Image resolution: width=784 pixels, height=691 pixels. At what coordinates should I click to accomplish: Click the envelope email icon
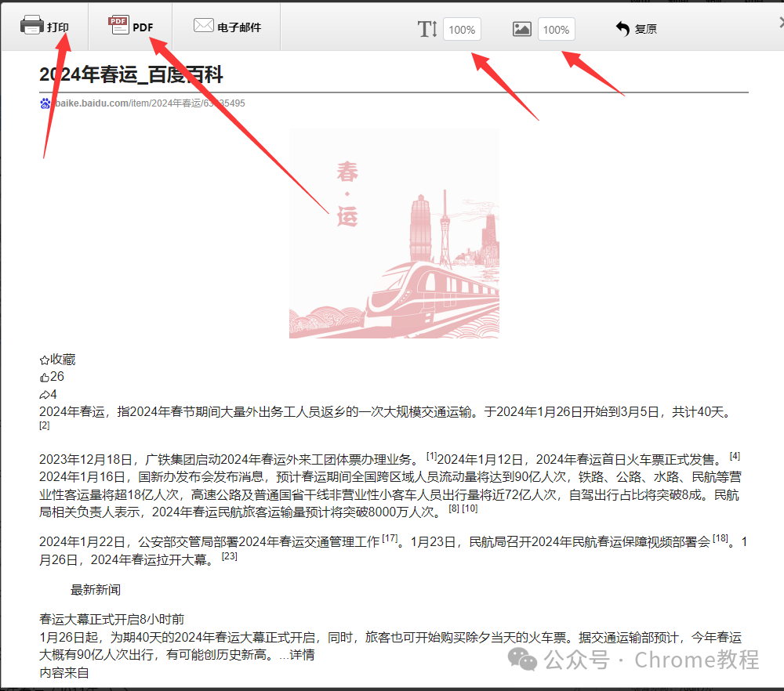click(204, 25)
